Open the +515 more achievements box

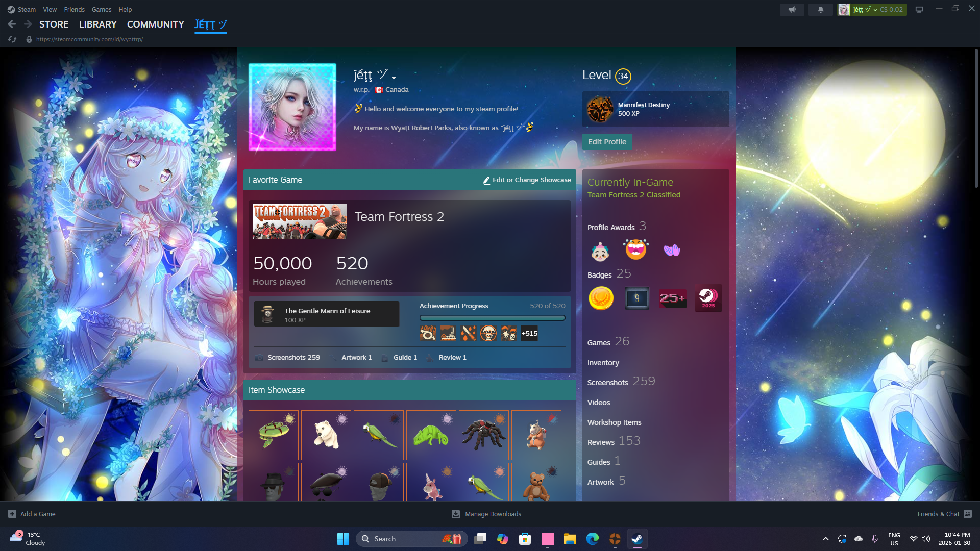point(529,334)
